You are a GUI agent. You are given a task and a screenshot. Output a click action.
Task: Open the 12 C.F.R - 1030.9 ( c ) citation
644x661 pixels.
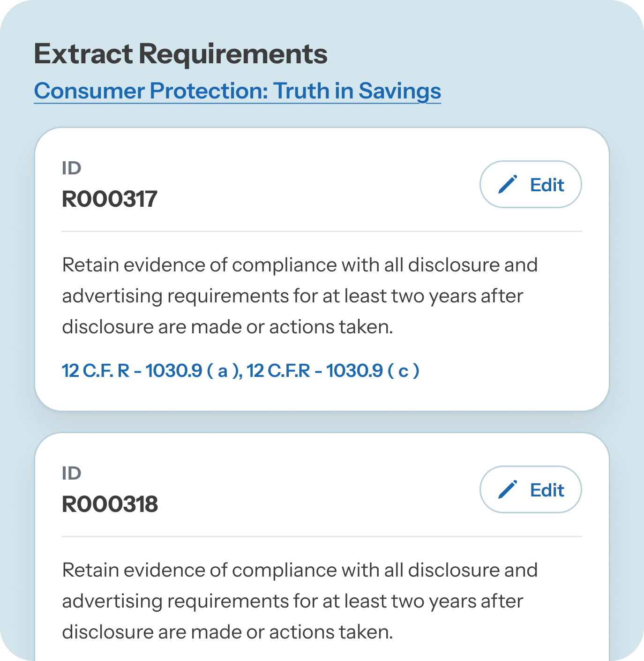(333, 371)
